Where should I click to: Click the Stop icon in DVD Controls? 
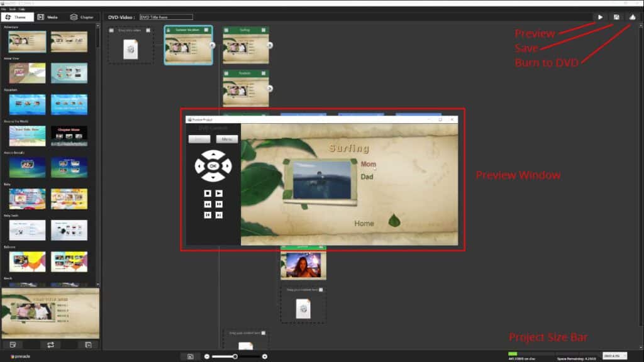(208, 193)
